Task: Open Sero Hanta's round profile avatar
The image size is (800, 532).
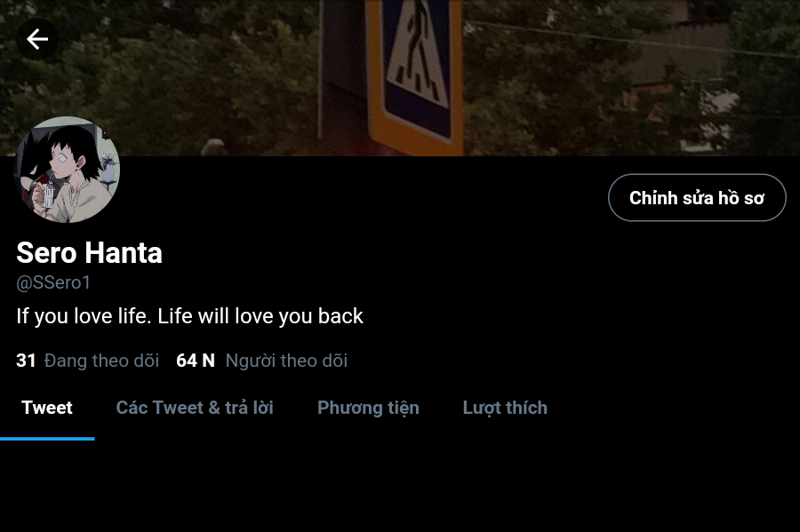Action: click(x=67, y=170)
